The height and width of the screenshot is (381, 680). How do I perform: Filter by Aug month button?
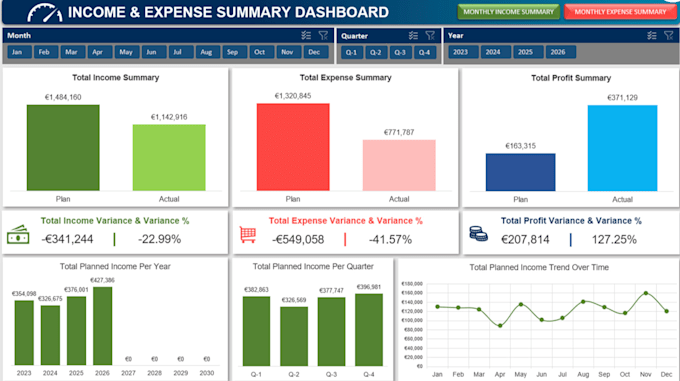point(207,52)
